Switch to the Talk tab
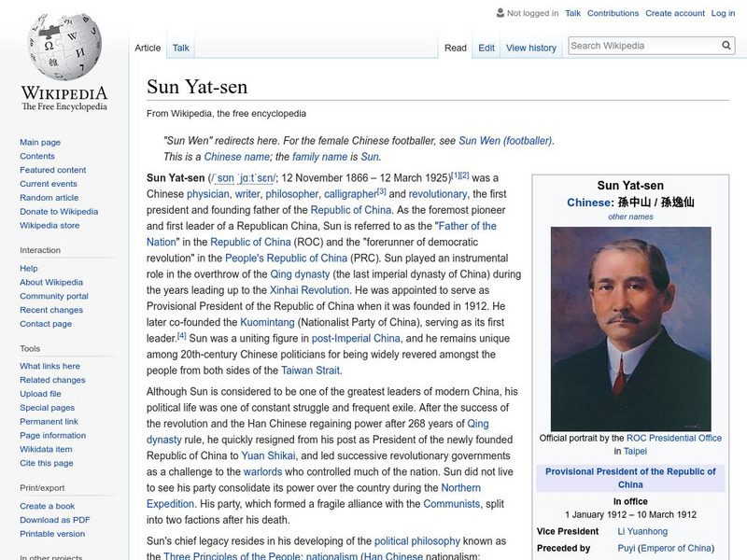 [178, 47]
